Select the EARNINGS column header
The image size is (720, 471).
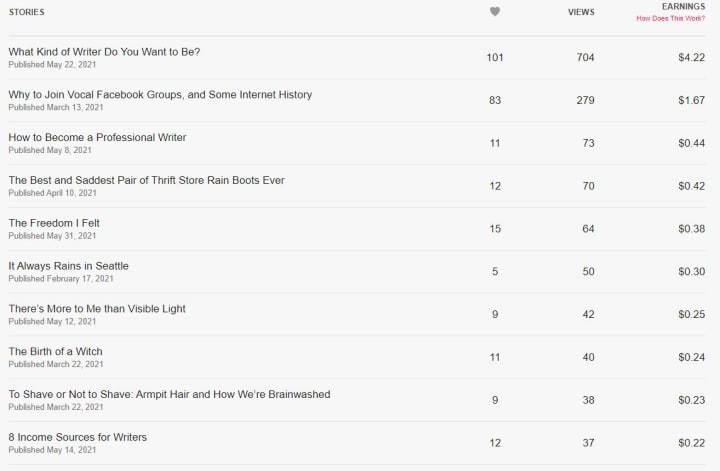pyautogui.click(x=683, y=6)
